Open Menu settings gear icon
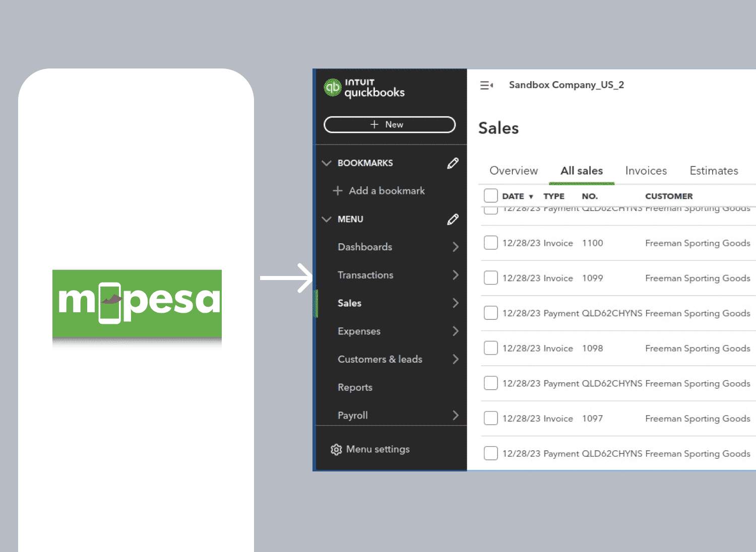The image size is (756, 552). [x=336, y=449]
